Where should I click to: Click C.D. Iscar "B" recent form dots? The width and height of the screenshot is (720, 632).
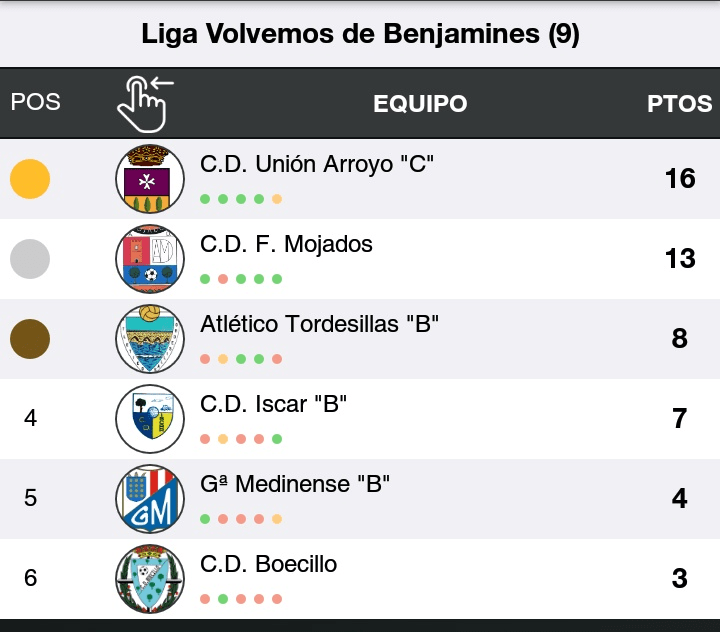(241, 439)
